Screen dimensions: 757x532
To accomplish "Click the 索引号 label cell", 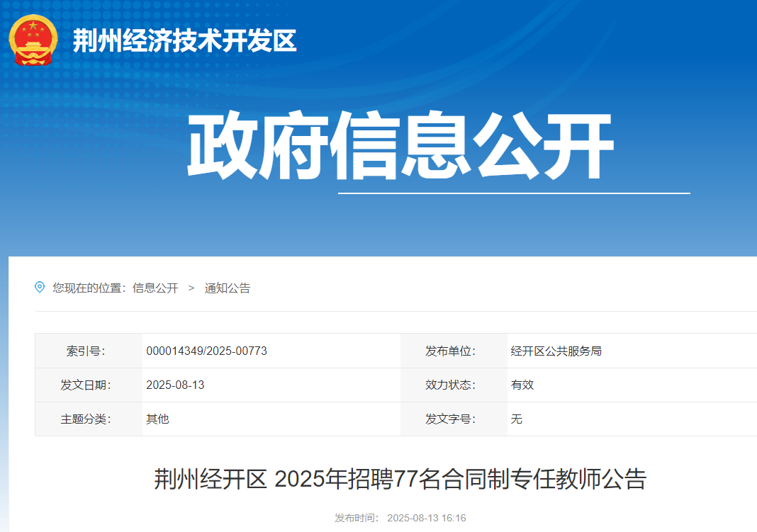I will click(x=89, y=351).
